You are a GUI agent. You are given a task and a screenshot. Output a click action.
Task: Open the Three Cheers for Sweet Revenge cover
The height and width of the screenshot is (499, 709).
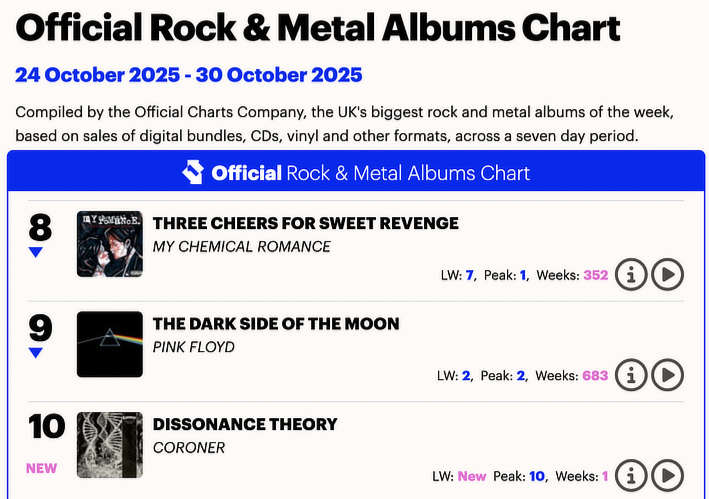tap(110, 244)
